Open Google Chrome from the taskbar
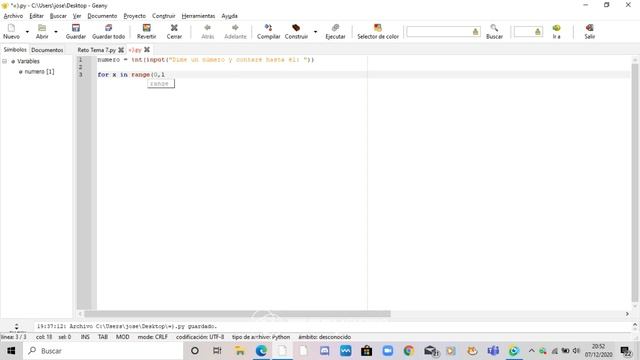640x360 pixels. (x=409, y=351)
